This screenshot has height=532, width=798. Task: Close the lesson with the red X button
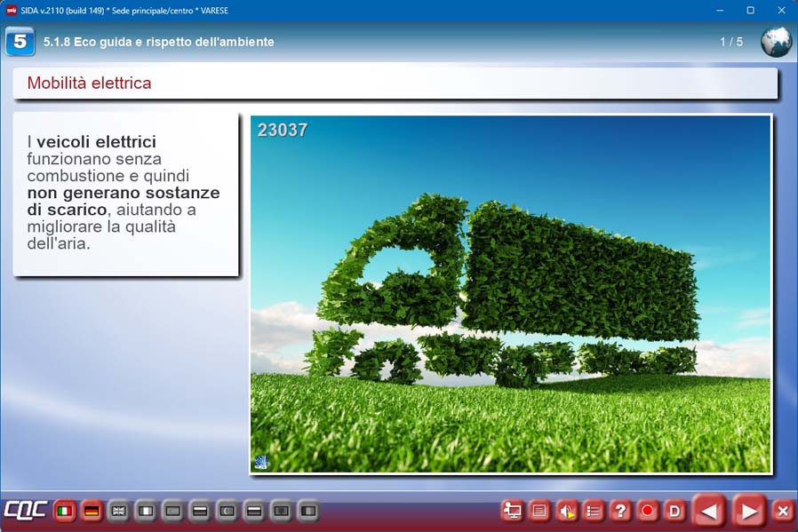point(783,511)
